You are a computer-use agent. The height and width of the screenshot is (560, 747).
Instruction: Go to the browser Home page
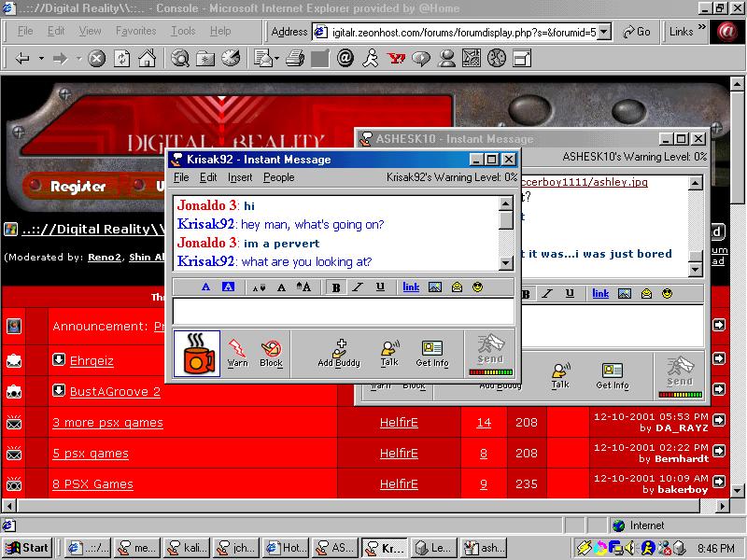coord(147,59)
